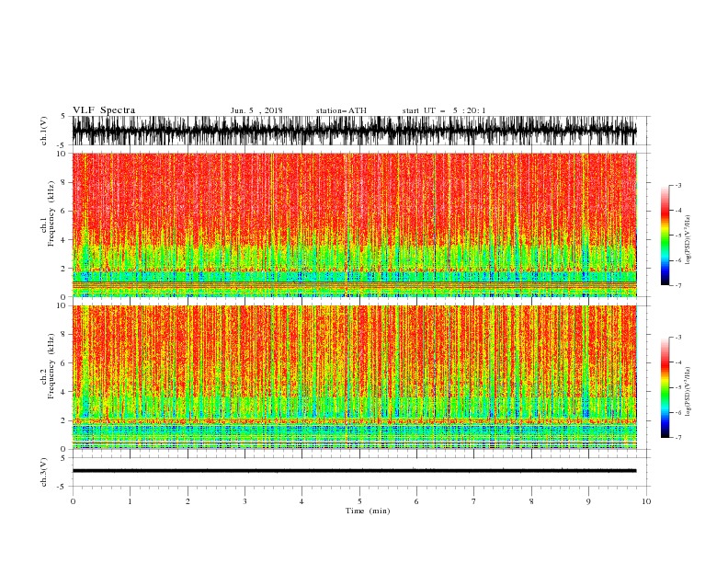The image size is (728, 563).
Task: Click the "-7" tick on the lower colorbar
Action: click(x=677, y=438)
